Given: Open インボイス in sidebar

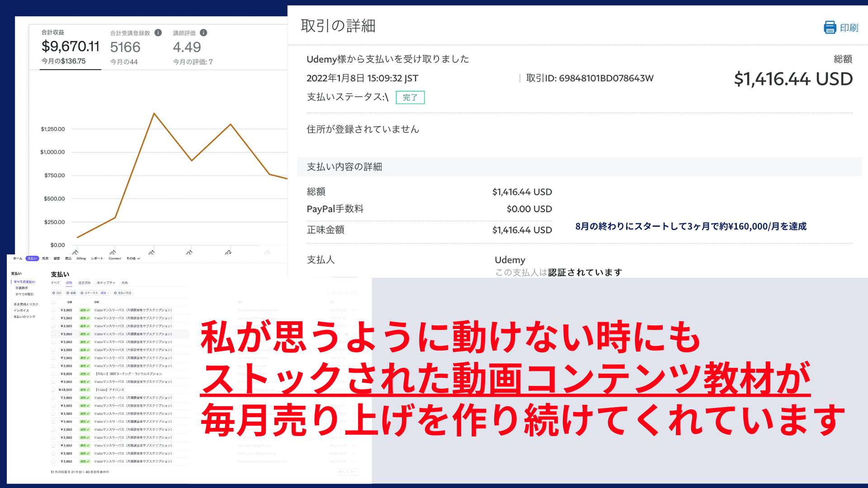Looking at the screenshot, I should (x=21, y=310).
